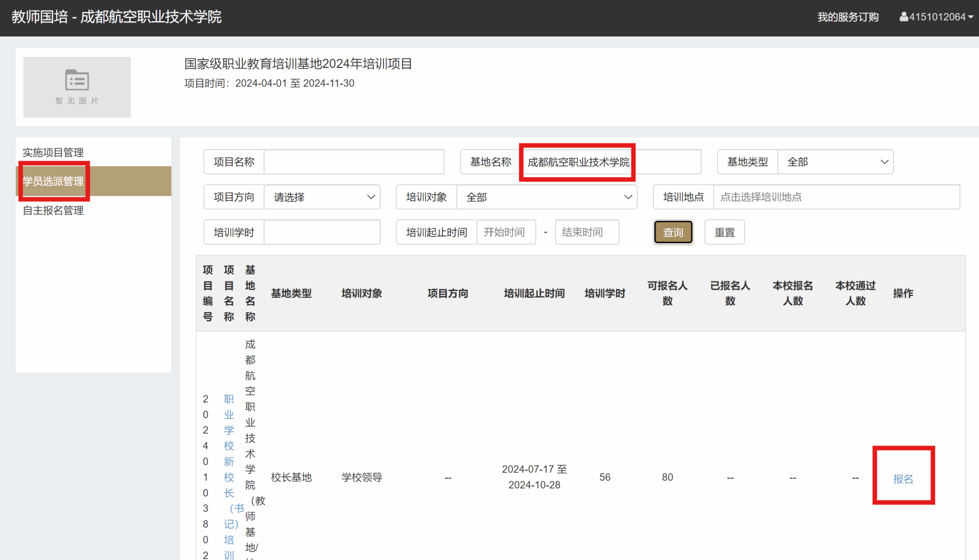Focus the 项目名称 input field
Screen dimensions: 979x560
point(354,162)
